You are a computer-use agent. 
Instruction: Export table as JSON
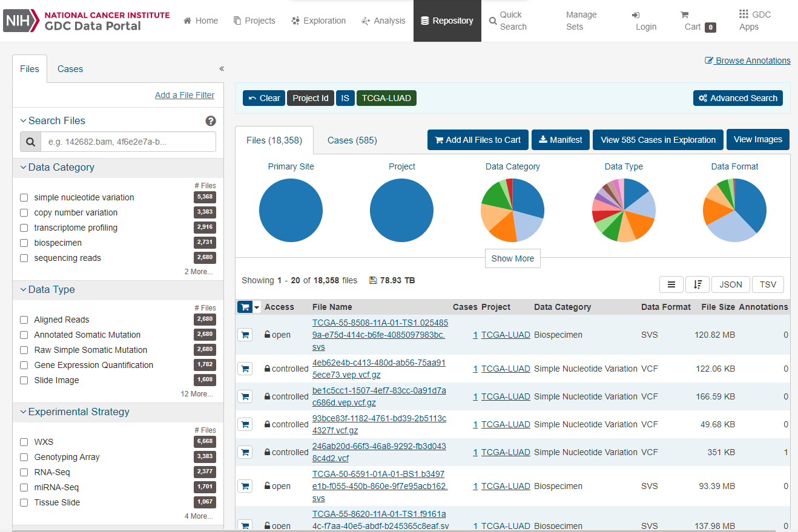(731, 284)
